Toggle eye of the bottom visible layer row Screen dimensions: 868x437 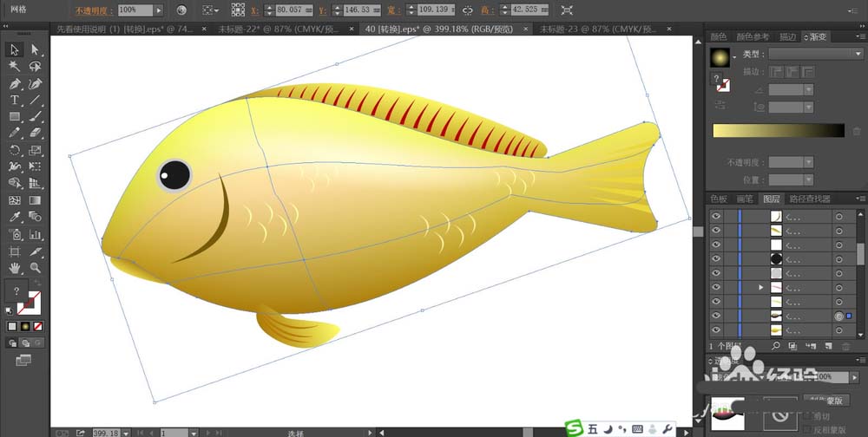pyautogui.click(x=716, y=330)
